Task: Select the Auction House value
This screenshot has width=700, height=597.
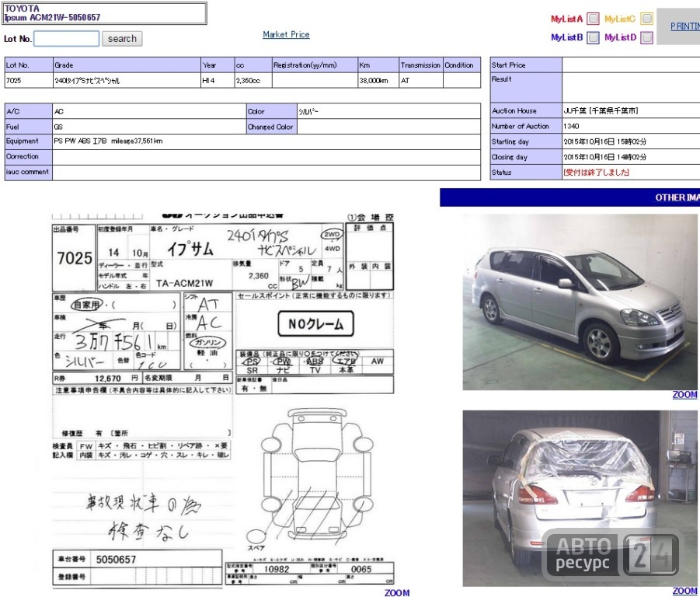Action: click(x=601, y=110)
